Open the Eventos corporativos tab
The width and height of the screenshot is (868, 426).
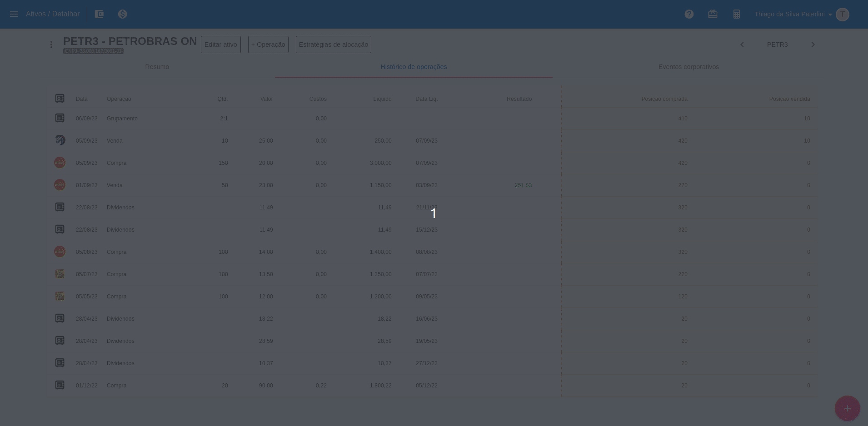click(688, 67)
